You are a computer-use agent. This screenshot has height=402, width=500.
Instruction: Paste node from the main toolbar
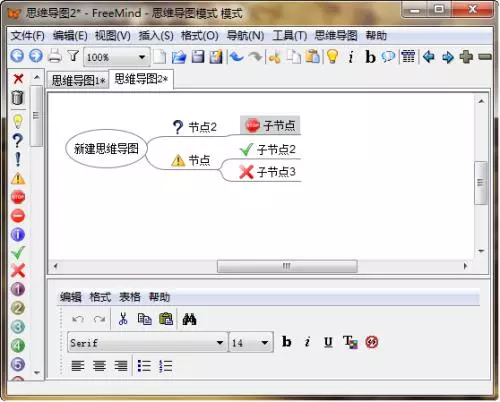click(x=313, y=57)
